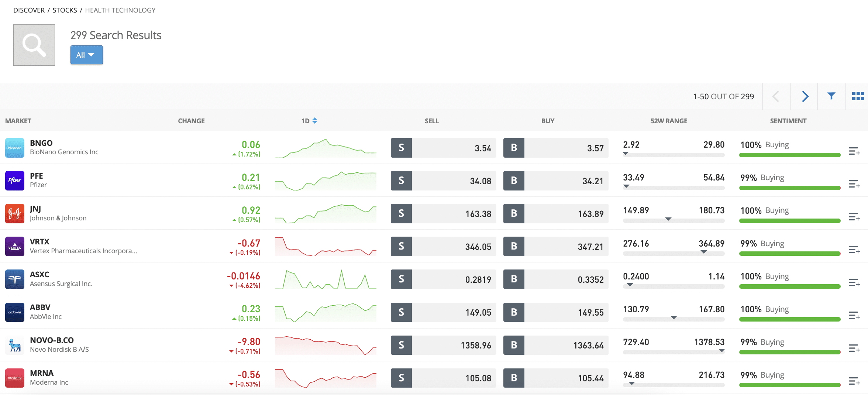Image resolution: width=868 pixels, height=395 pixels.
Task: Sell Pfizer at 34.08
Action: click(443, 181)
